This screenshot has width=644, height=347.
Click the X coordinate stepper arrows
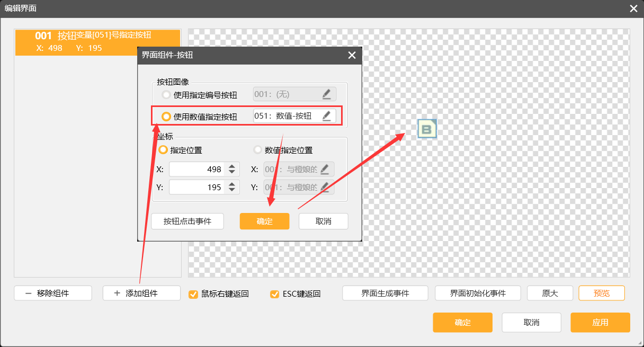pyautogui.click(x=232, y=170)
